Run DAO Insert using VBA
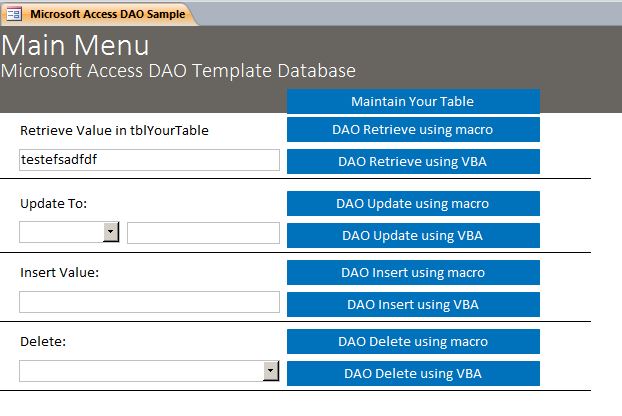Viewport: 622px width, 416px height. [x=413, y=305]
